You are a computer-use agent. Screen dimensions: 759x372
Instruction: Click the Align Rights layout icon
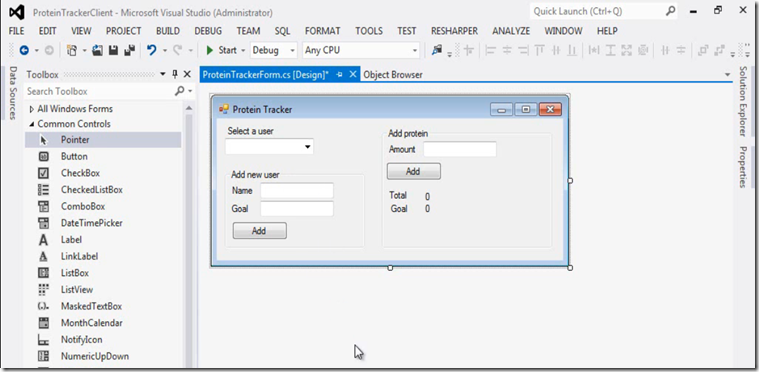pyautogui.click(x=523, y=50)
